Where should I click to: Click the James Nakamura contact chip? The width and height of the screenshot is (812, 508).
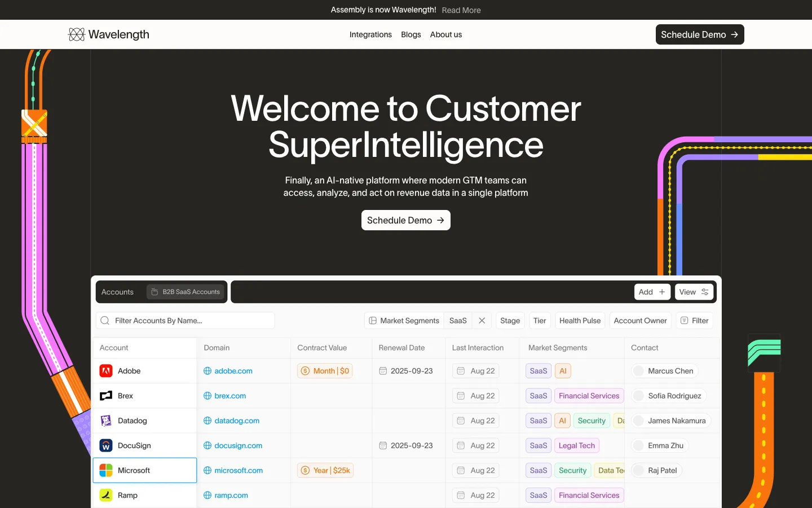click(670, 421)
